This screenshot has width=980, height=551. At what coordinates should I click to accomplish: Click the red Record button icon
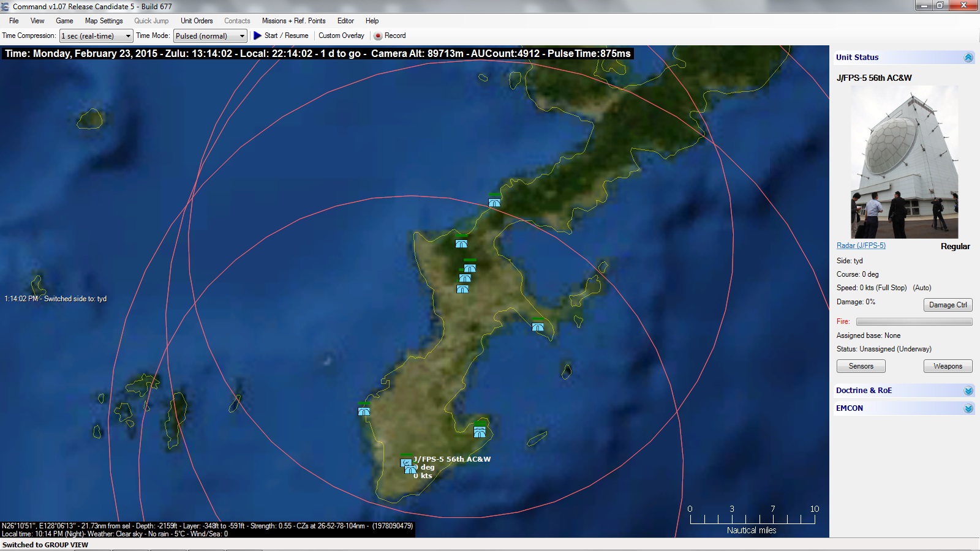pos(378,36)
